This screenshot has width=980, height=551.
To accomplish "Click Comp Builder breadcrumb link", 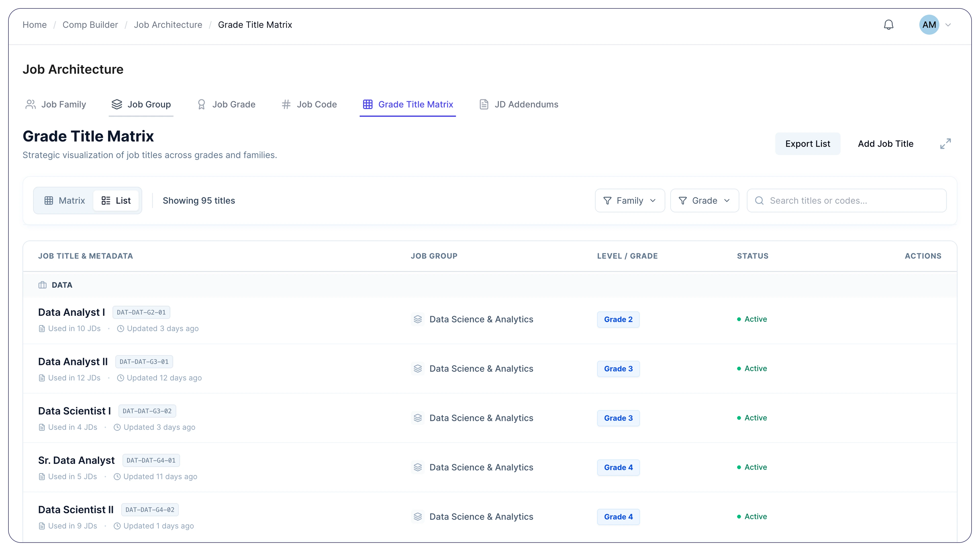I will (x=90, y=25).
